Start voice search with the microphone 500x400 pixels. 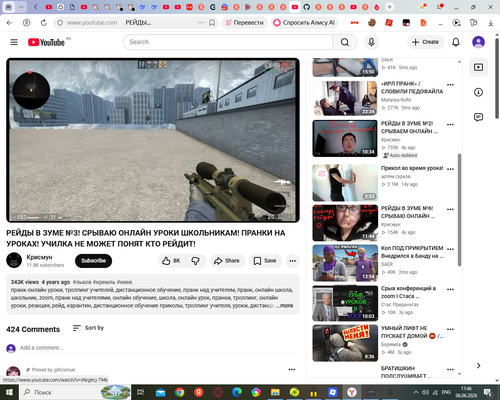[371, 42]
